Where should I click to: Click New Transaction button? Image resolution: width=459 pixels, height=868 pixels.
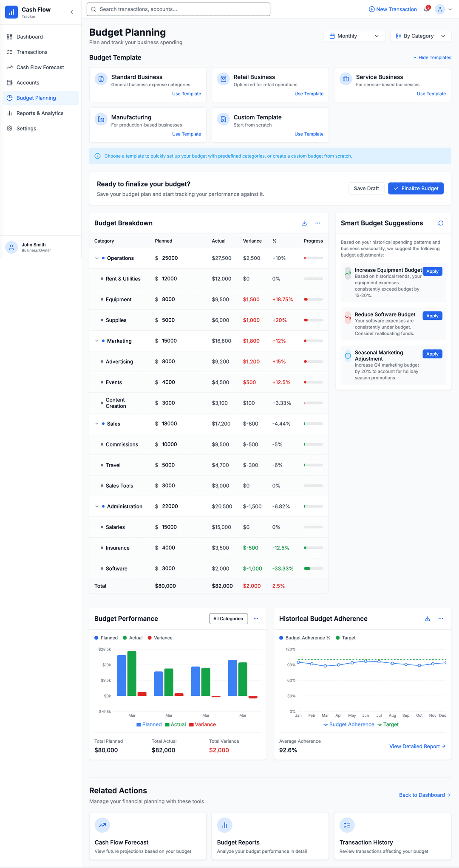(393, 9)
